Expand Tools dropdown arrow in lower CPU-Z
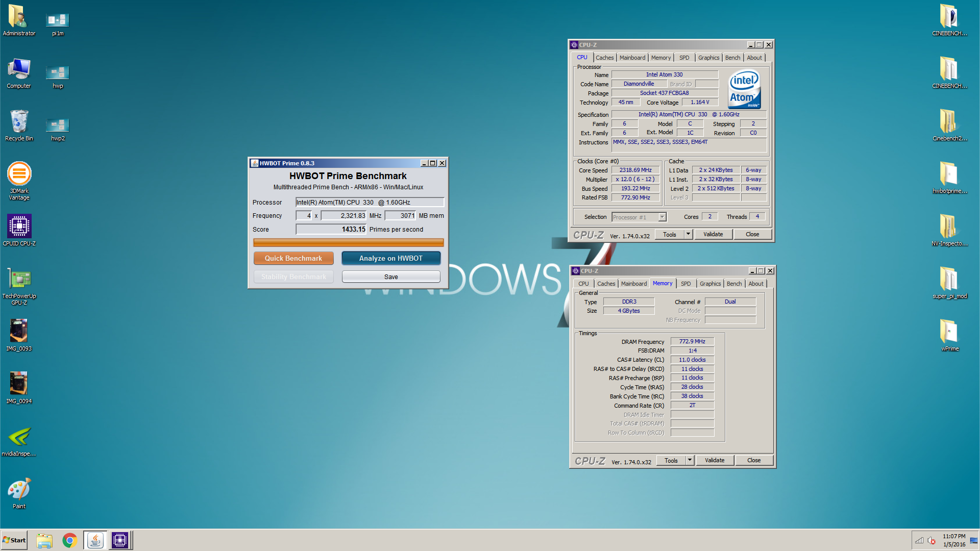Image resolution: width=980 pixels, height=551 pixels. [x=690, y=460]
